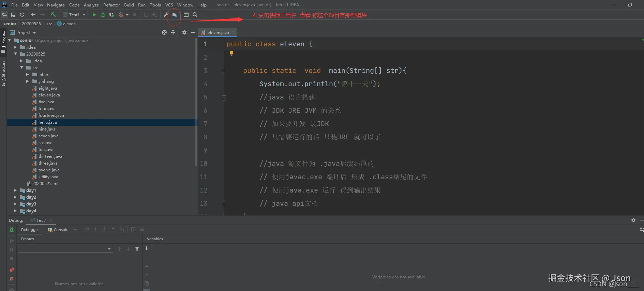644x291 pixels.
Task: Show the intention light bulb in the editor
Action: pos(231,53)
